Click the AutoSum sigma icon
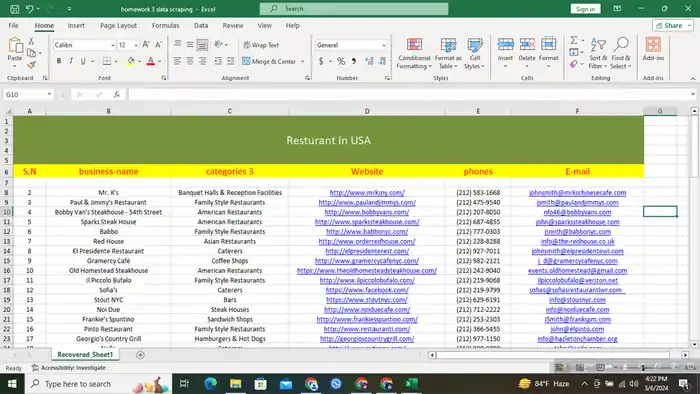Image resolution: width=700 pixels, height=394 pixels. coord(574,41)
